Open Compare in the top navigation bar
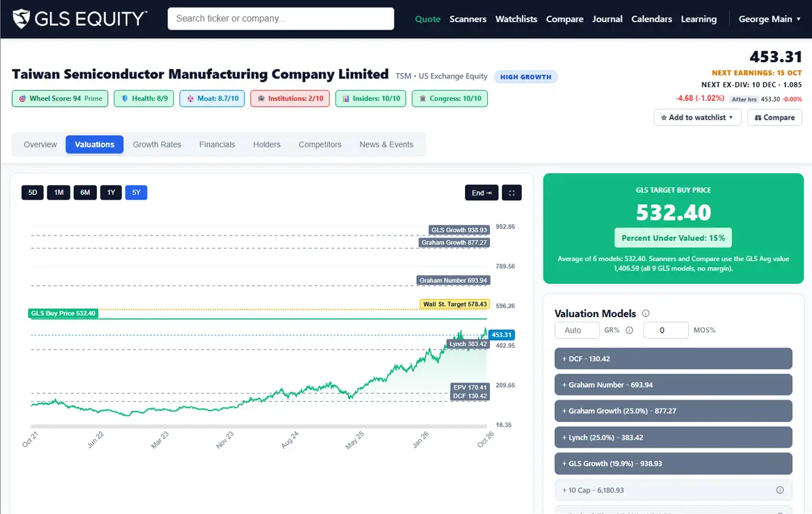 pos(564,19)
